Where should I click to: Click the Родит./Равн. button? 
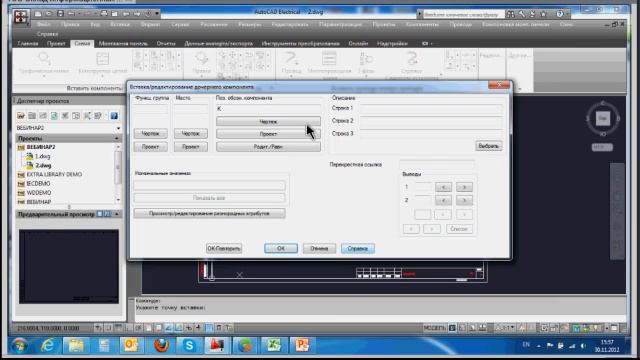tap(268, 147)
